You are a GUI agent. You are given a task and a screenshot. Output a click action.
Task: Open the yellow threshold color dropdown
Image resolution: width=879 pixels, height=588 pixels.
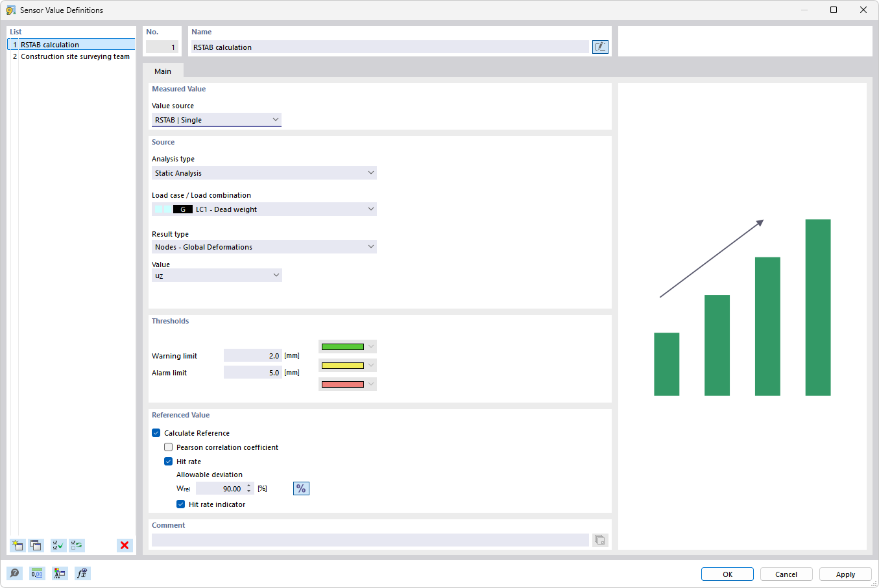click(x=348, y=366)
